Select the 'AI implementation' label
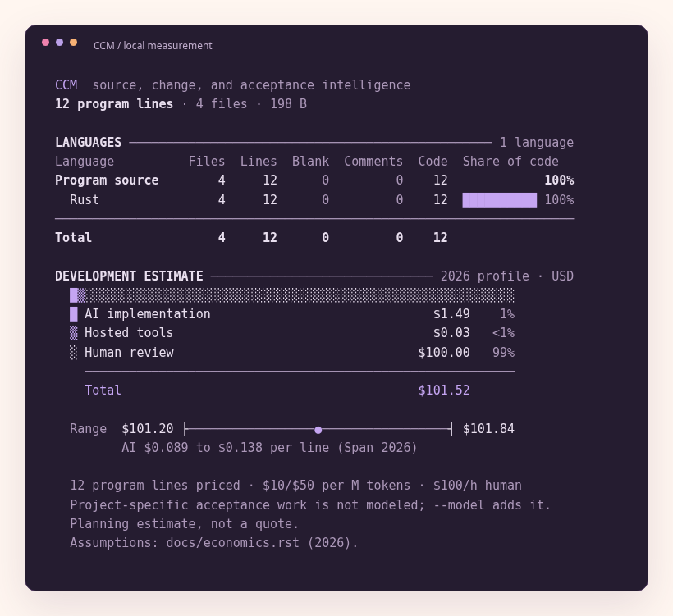Viewport: 673px width, 616px height. [148, 314]
